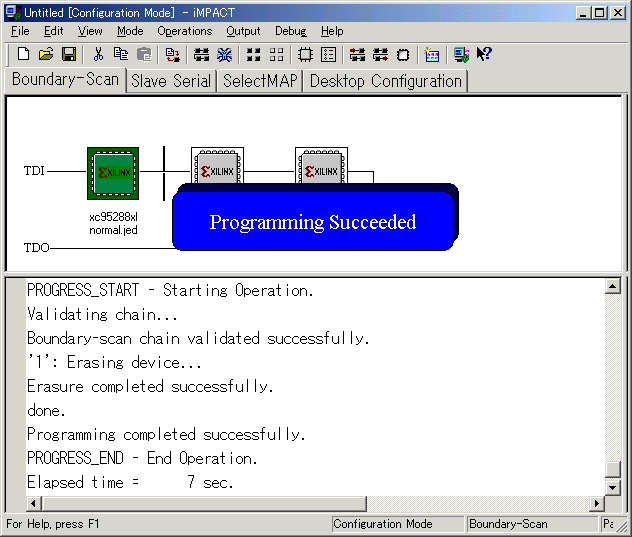Image resolution: width=632 pixels, height=537 pixels.
Task: Click the Copy icon in toolbar
Action: 121,54
